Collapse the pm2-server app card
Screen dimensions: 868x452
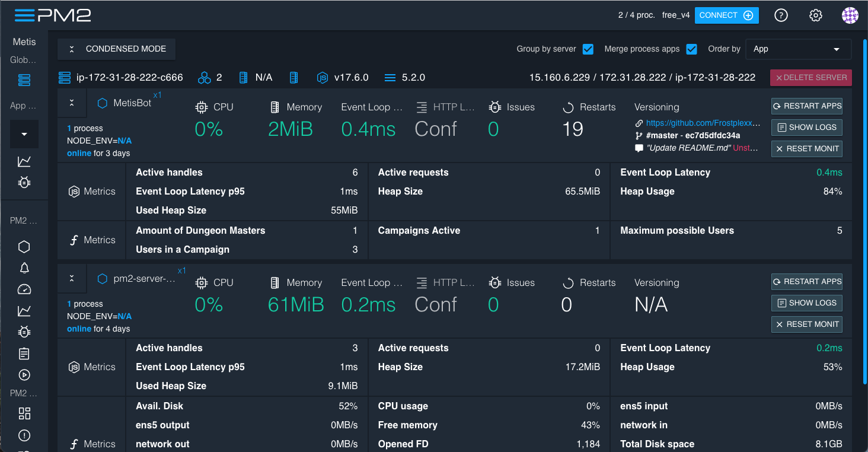click(x=72, y=279)
